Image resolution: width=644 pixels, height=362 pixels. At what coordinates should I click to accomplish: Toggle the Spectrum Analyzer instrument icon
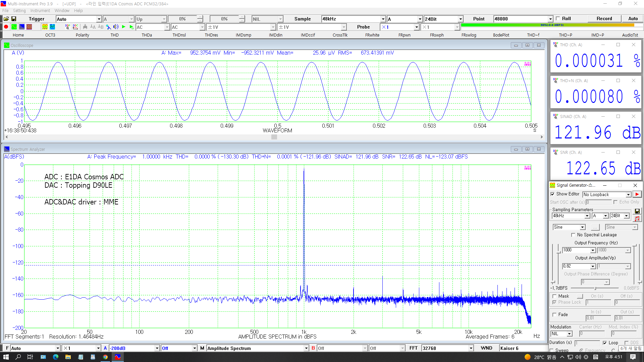(x=22, y=27)
